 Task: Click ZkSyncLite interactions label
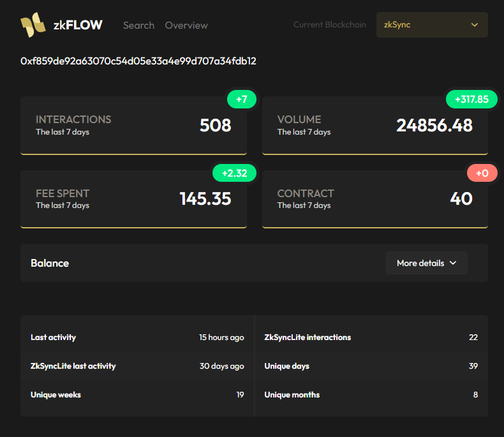point(308,337)
